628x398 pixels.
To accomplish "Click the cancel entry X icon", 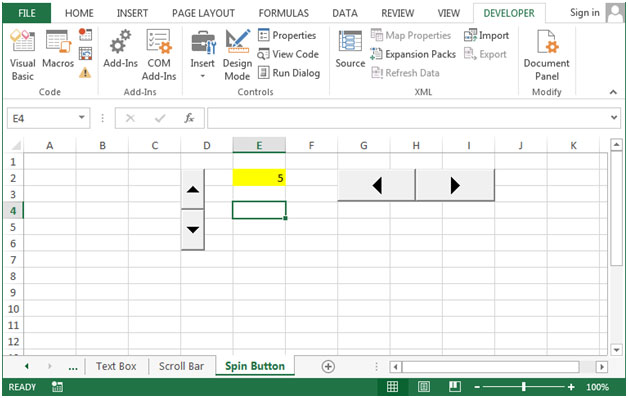I will click(130, 118).
